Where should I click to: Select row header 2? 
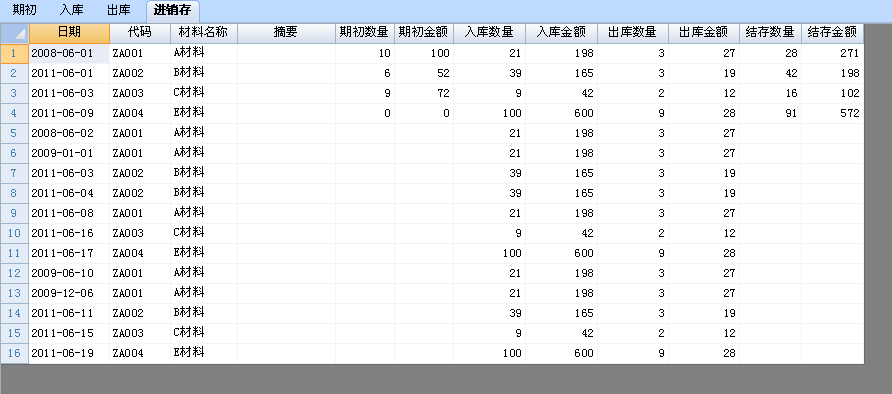(15, 73)
